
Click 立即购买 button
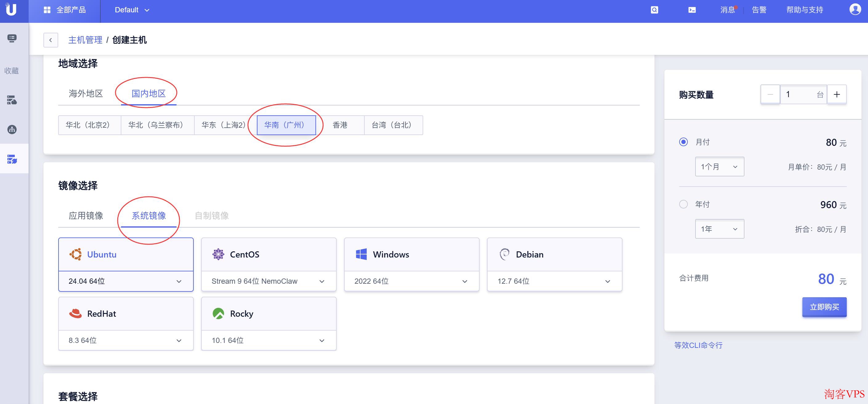pos(824,307)
